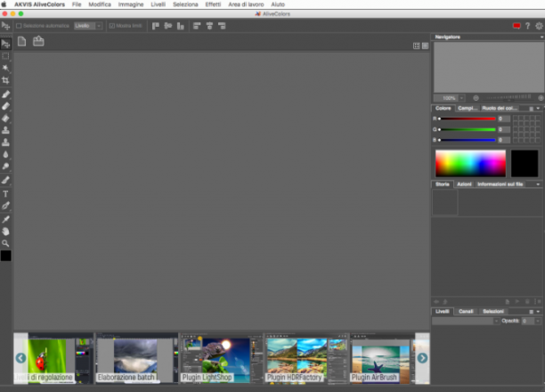Click the New document icon
Viewport: 545px width, 392px height.
22,41
